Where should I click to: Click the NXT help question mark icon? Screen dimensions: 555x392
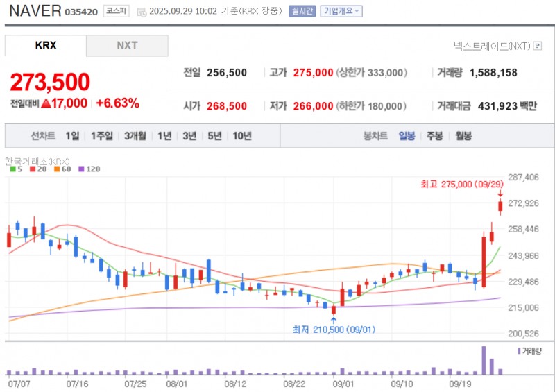pyautogui.click(x=537, y=46)
